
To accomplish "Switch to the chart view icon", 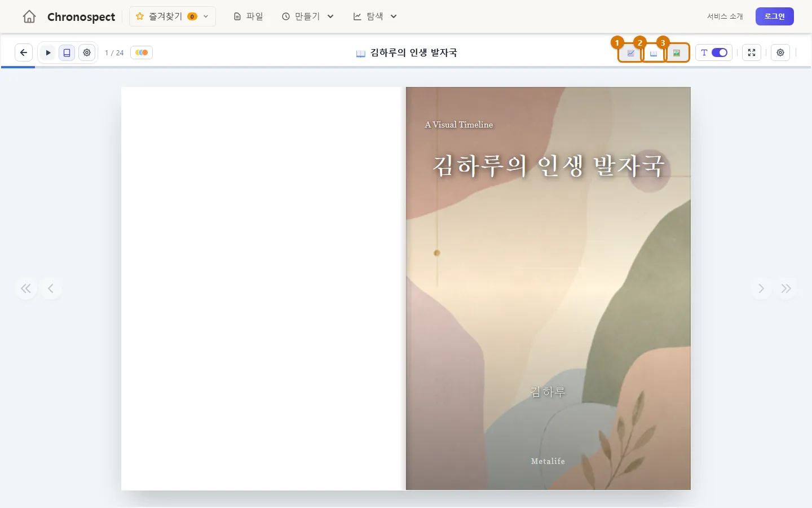I will tap(631, 53).
